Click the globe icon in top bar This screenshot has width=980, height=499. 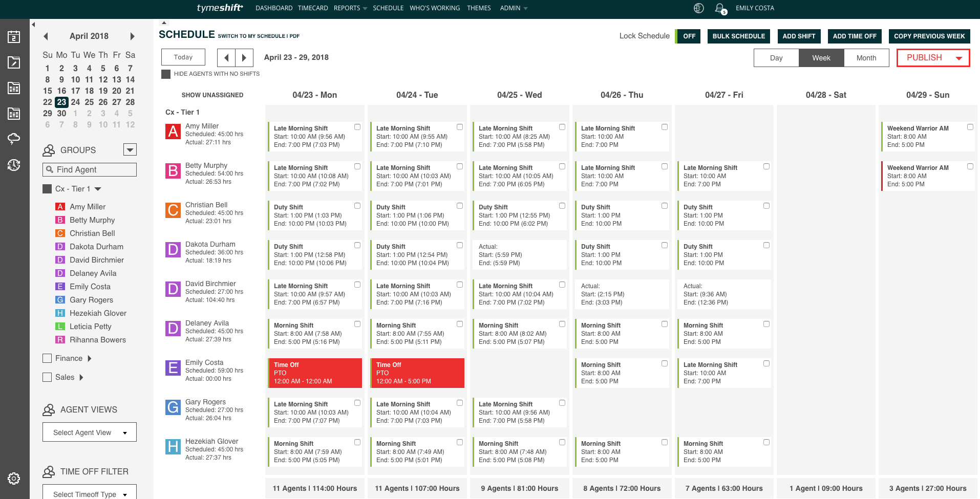point(699,8)
